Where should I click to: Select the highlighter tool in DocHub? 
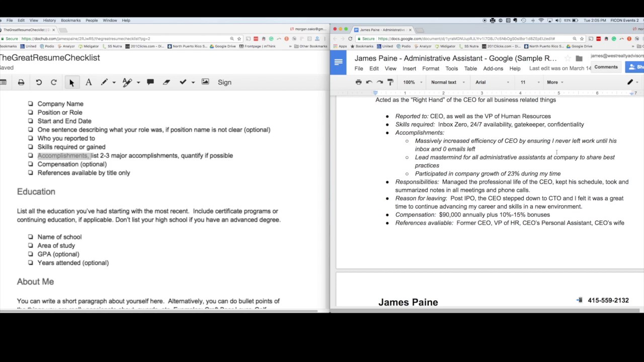127,82
